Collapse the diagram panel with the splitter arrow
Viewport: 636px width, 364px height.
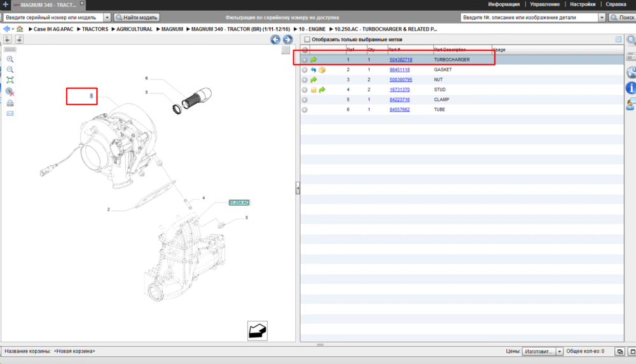[x=298, y=188]
